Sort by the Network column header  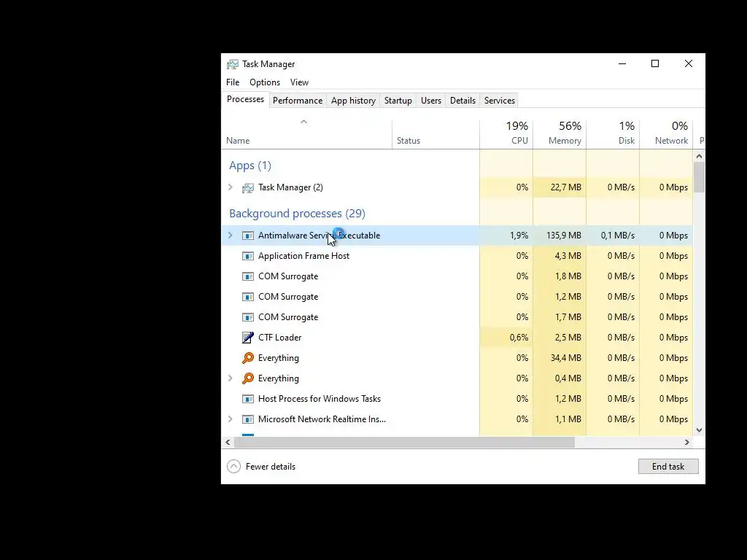click(x=666, y=134)
